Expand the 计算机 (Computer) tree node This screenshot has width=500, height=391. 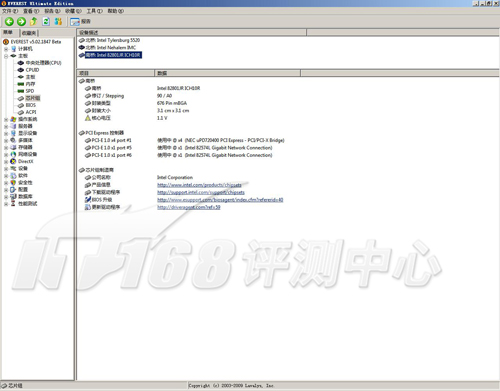click(6, 49)
